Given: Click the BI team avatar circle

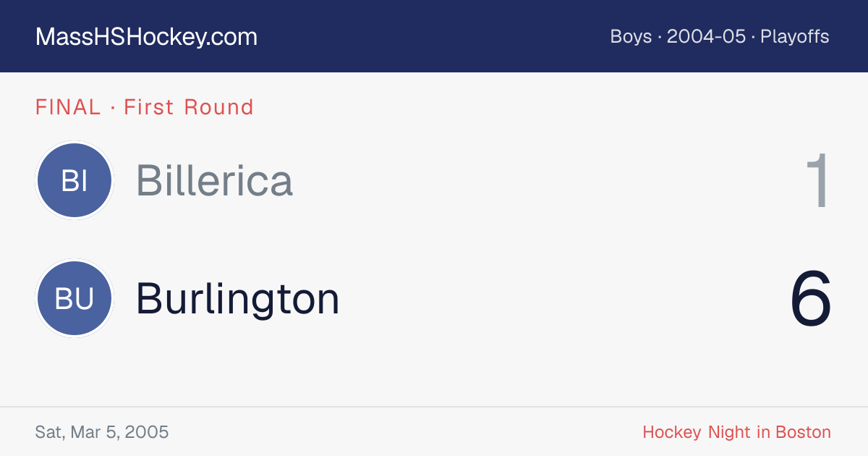Looking at the screenshot, I should (75, 180).
